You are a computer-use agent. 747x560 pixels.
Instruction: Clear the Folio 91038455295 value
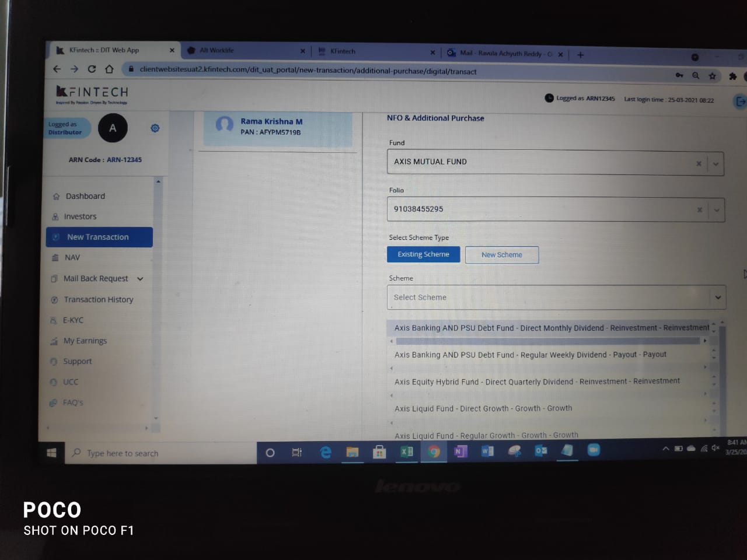pyautogui.click(x=699, y=210)
